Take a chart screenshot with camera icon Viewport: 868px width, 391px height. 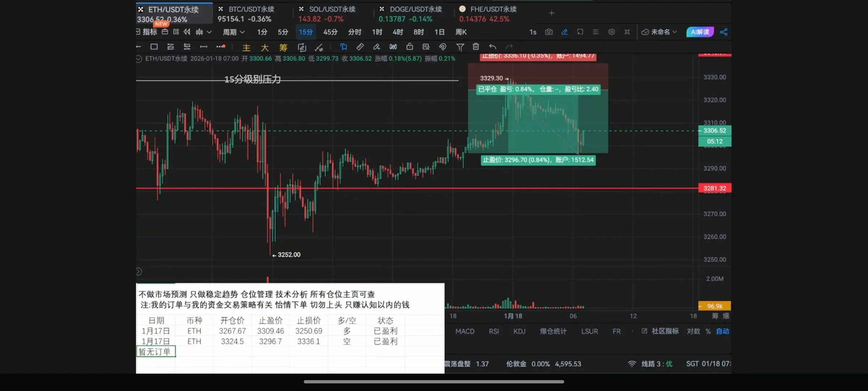[549, 32]
